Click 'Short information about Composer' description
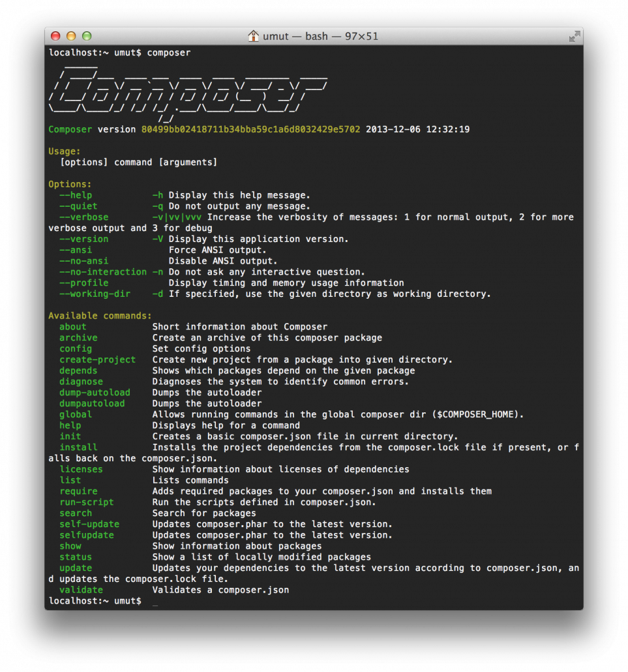 240,327
